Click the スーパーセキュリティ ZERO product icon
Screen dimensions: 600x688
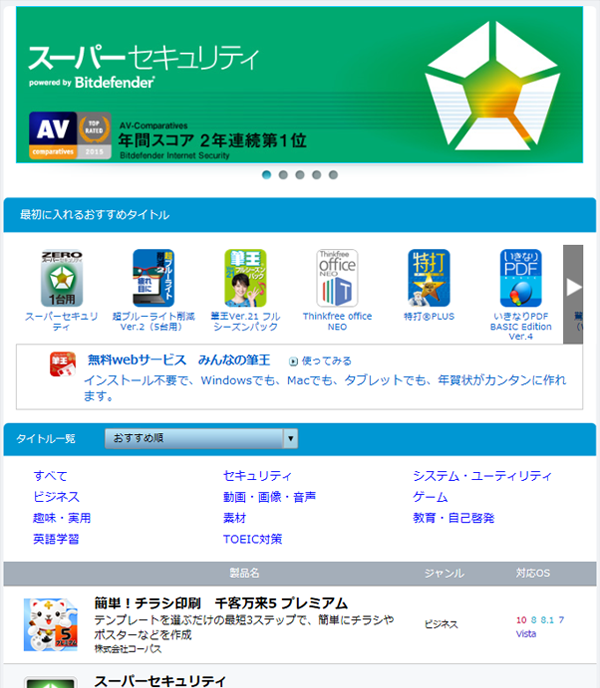[61, 278]
